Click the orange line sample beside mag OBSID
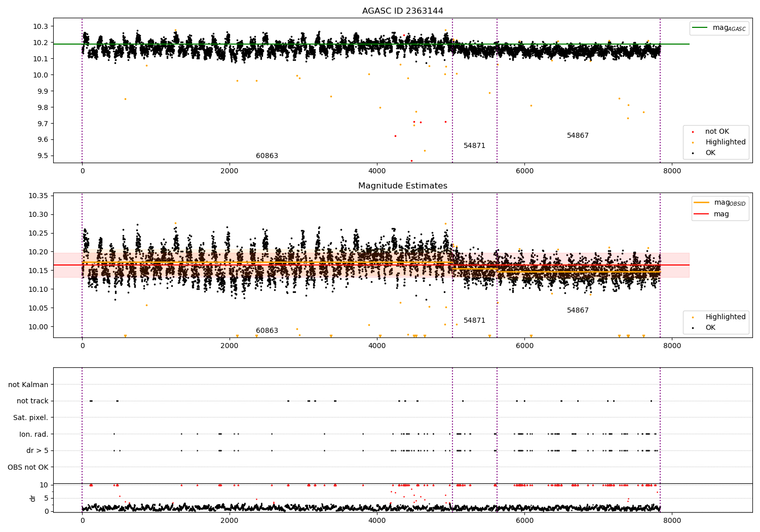Screen dimensions: 760x532 702,203
